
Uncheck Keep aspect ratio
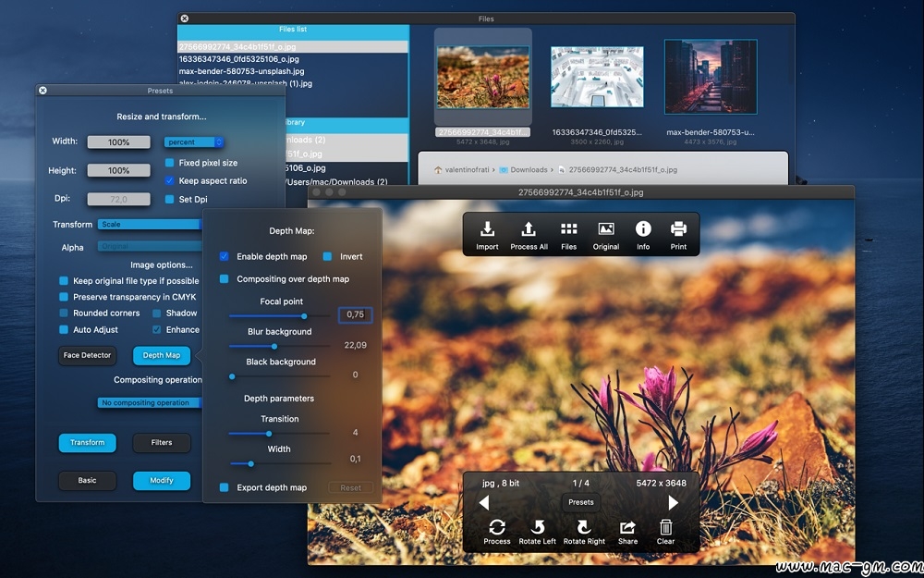170,181
